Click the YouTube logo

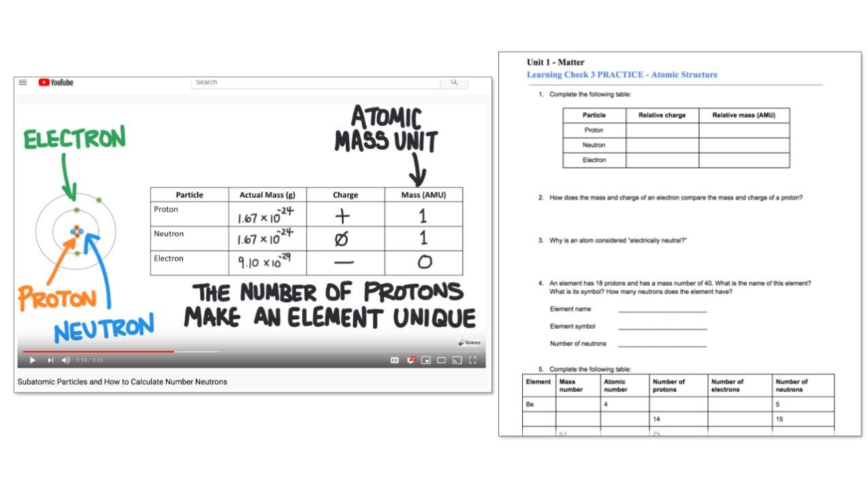pos(56,82)
